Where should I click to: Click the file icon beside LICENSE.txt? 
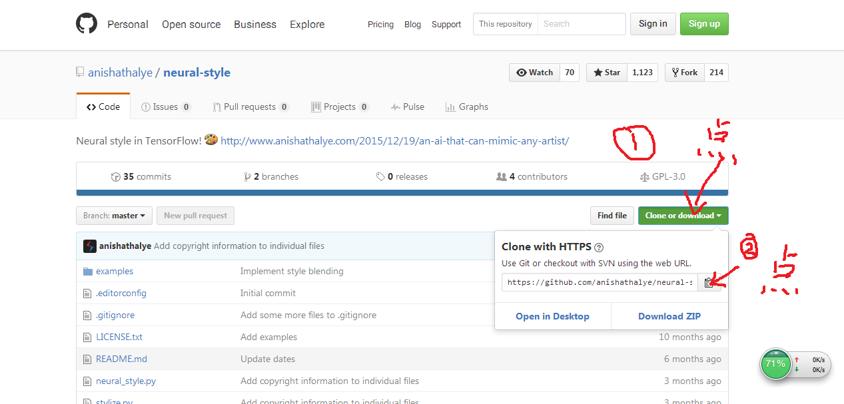[x=88, y=337]
